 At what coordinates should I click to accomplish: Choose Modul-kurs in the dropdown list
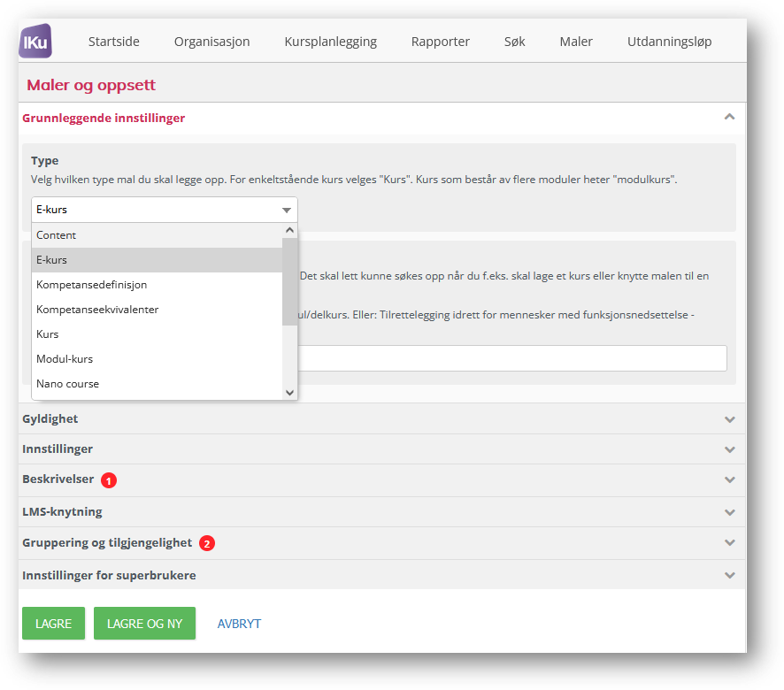157,359
